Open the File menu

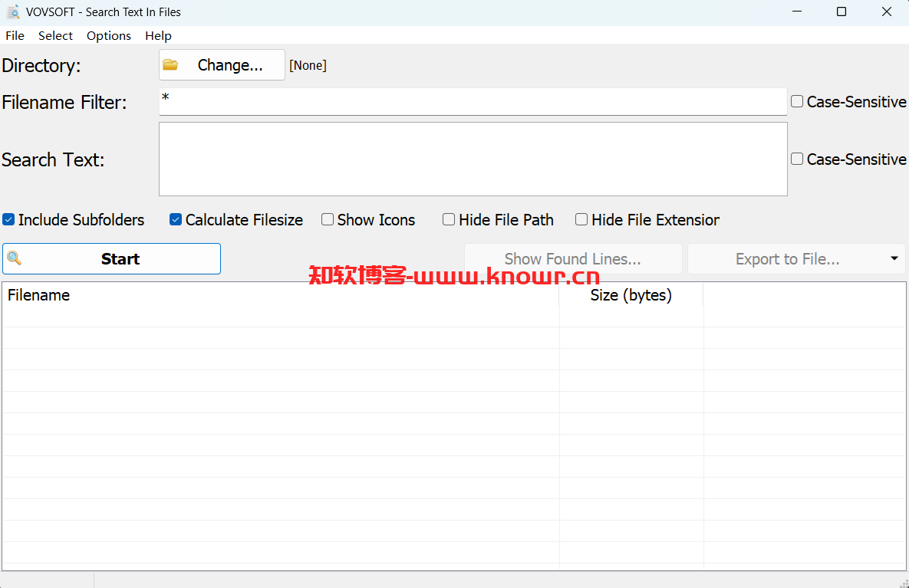point(15,35)
